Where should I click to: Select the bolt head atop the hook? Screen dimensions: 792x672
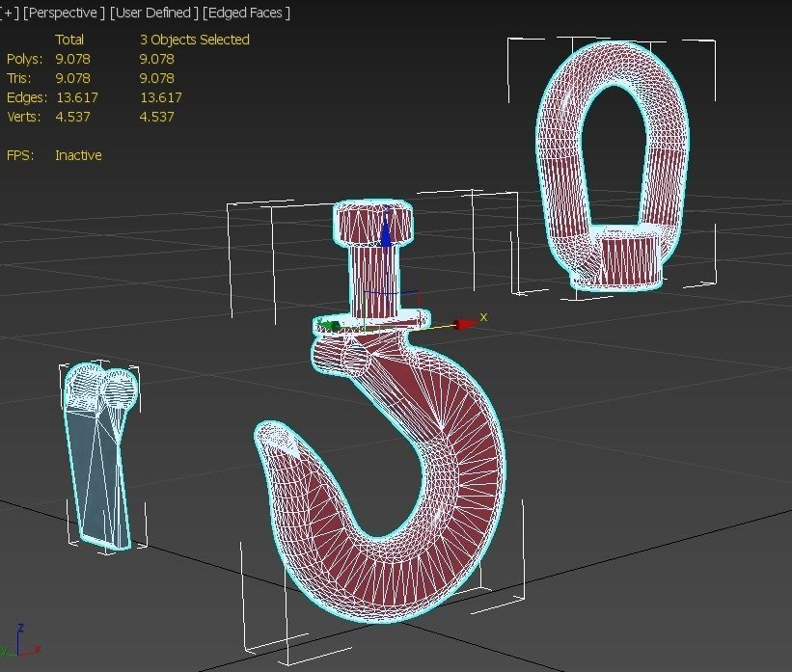click(x=372, y=221)
